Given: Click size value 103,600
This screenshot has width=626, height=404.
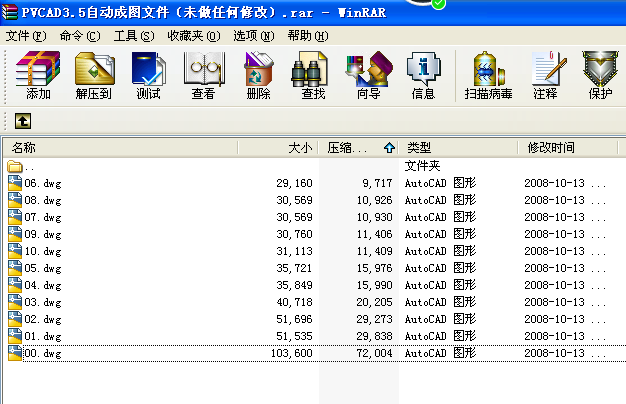Looking at the screenshot, I should pyautogui.click(x=292, y=353).
